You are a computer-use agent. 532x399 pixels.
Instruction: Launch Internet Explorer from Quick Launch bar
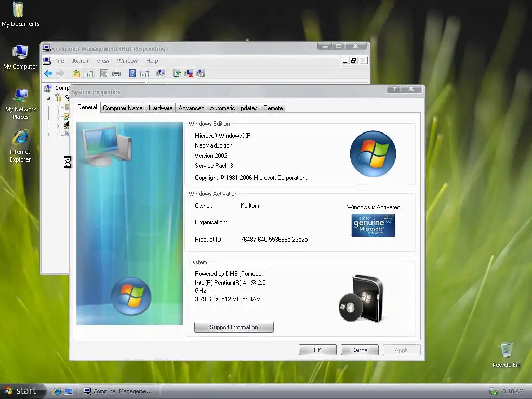pyautogui.click(x=57, y=391)
